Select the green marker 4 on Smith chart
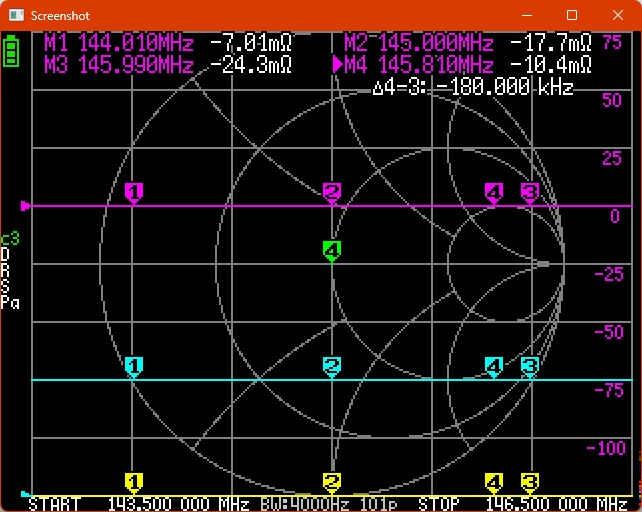642x512 pixels. pos(332,250)
